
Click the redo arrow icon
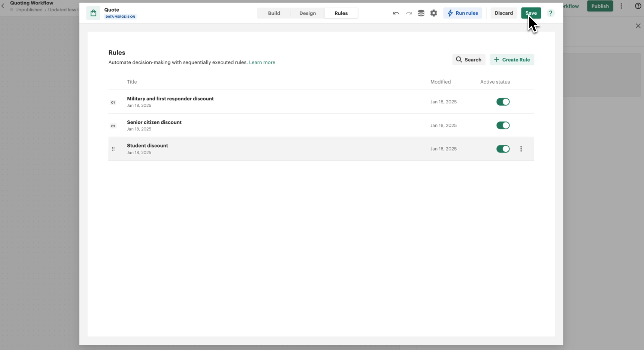[409, 13]
